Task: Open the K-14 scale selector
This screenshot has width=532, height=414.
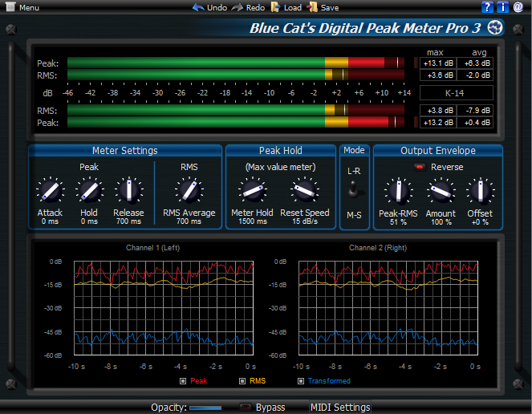Action: pyautogui.click(x=457, y=93)
